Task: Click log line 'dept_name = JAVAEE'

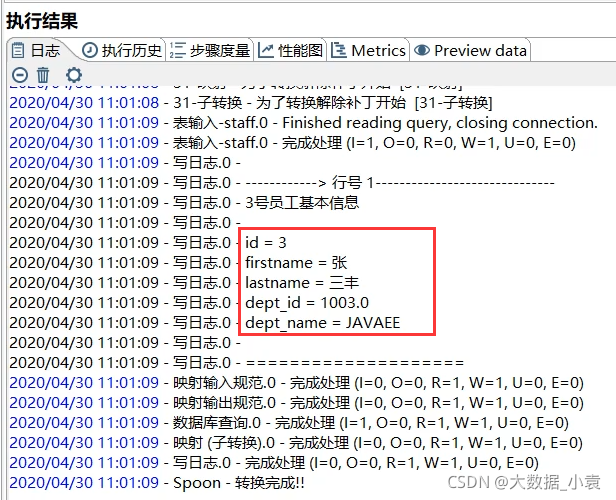Action: 205,323
